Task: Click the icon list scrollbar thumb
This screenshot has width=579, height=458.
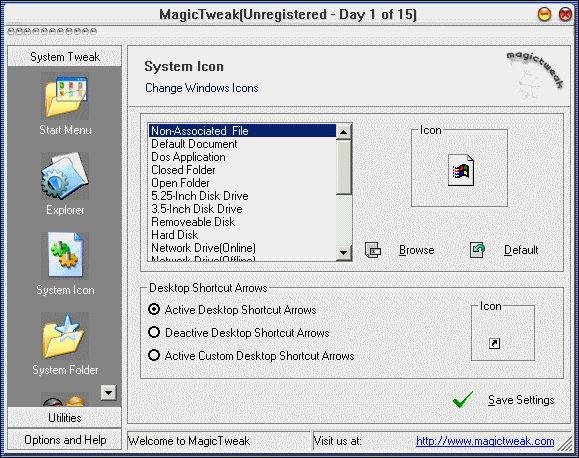Action: (x=344, y=167)
